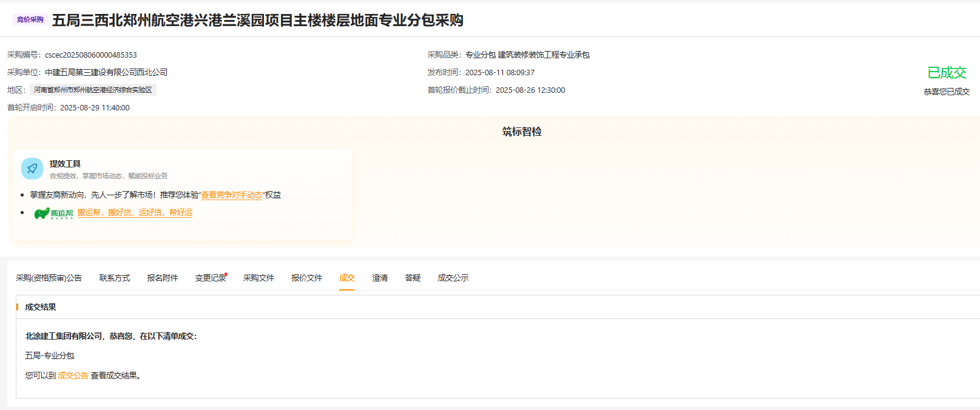Click the purple 竞价采购 badge
980x410 pixels.
30,20
